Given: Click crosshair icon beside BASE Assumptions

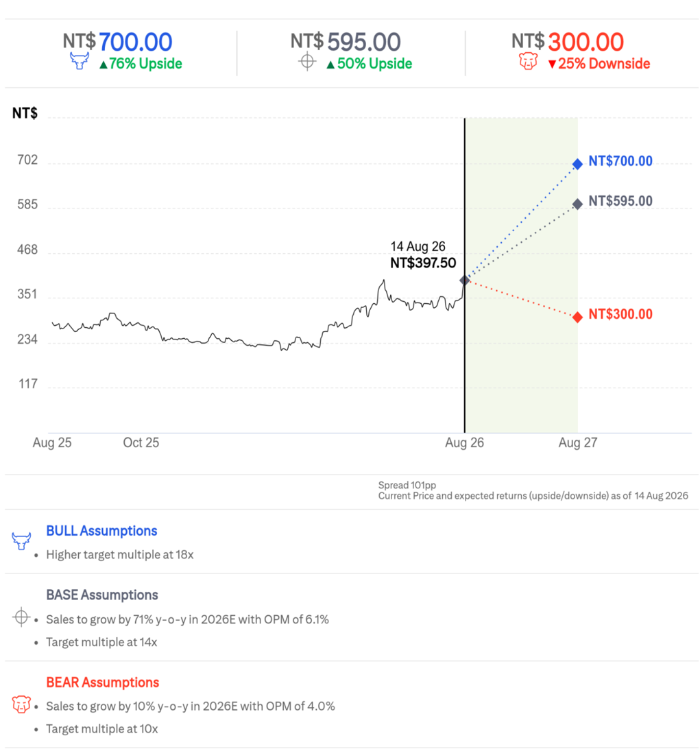Looking at the screenshot, I should [x=21, y=617].
